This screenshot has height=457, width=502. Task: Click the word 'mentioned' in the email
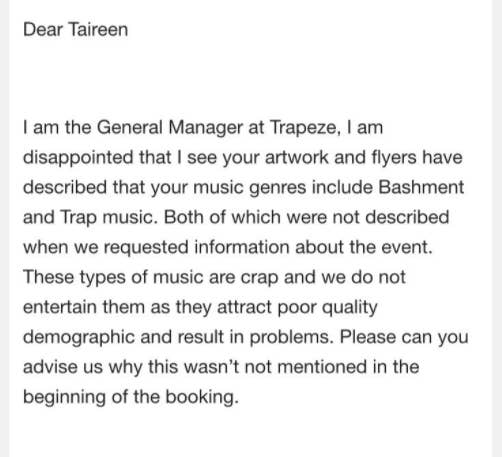pos(322,367)
